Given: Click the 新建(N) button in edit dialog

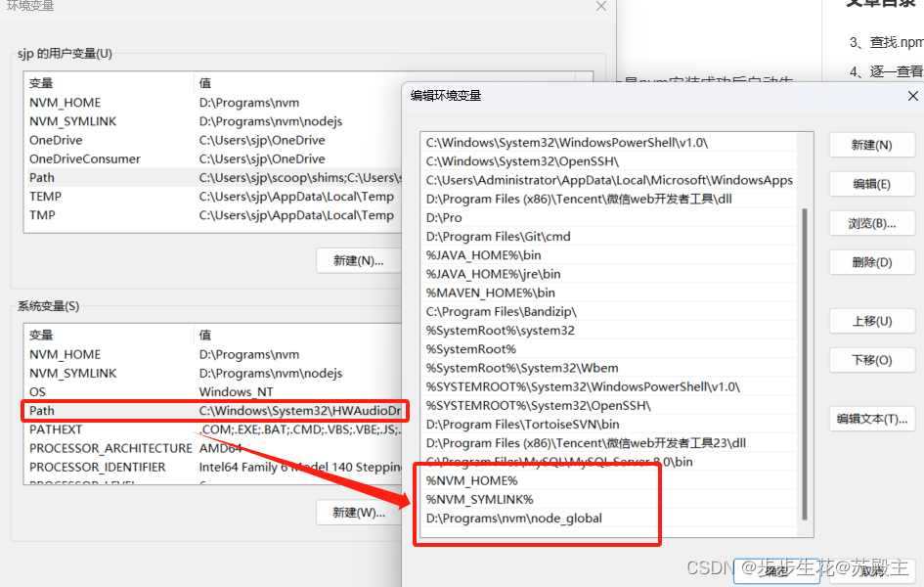Looking at the screenshot, I should [x=871, y=145].
